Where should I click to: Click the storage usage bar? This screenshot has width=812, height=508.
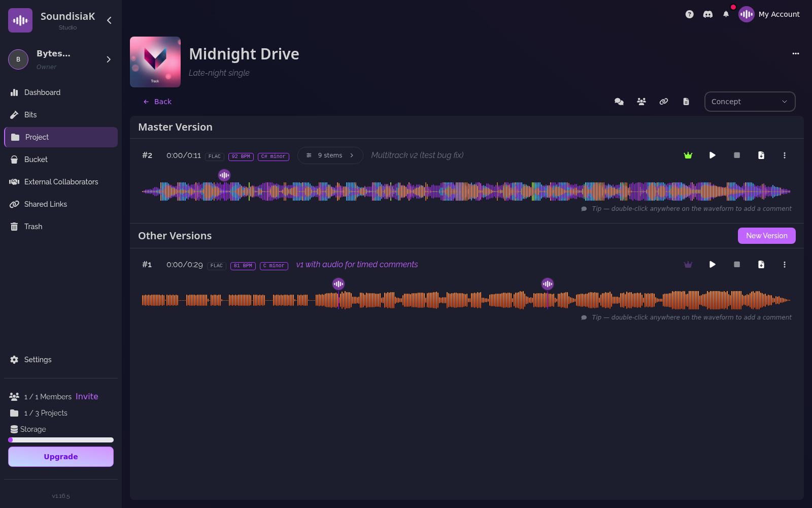(x=61, y=440)
